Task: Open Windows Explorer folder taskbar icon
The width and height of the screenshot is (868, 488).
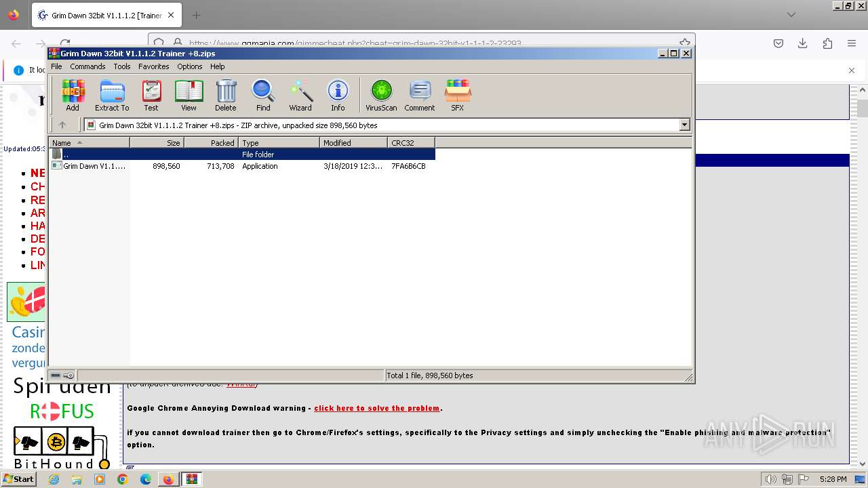Action: (x=77, y=479)
